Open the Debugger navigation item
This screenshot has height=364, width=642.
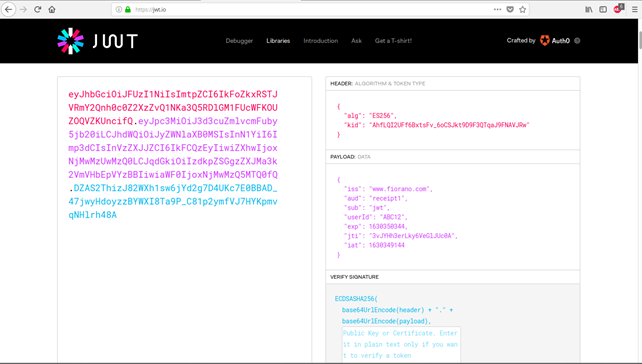[239, 41]
